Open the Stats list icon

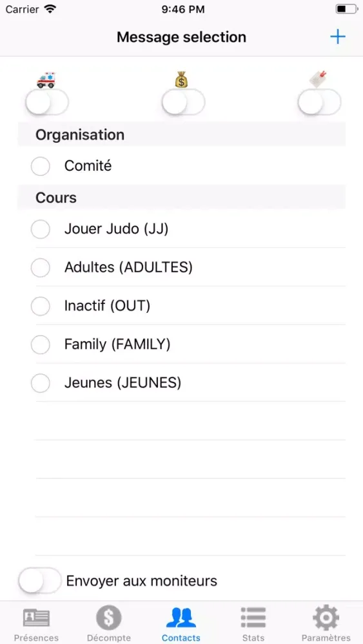(x=253, y=618)
